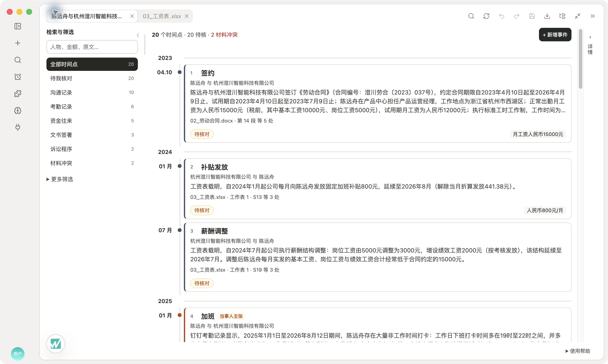Collapse the 检索与筛选 panel chevron

point(138,35)
